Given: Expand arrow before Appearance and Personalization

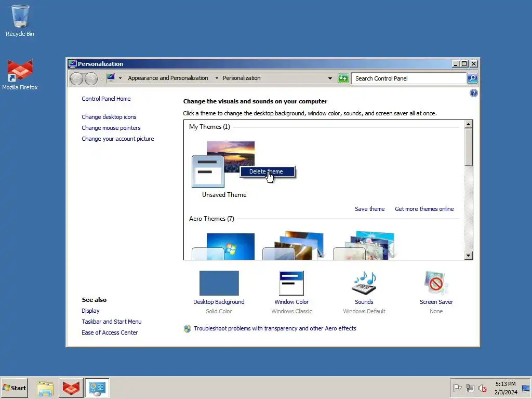Looking at the screenshot, I should click(120, 78).
